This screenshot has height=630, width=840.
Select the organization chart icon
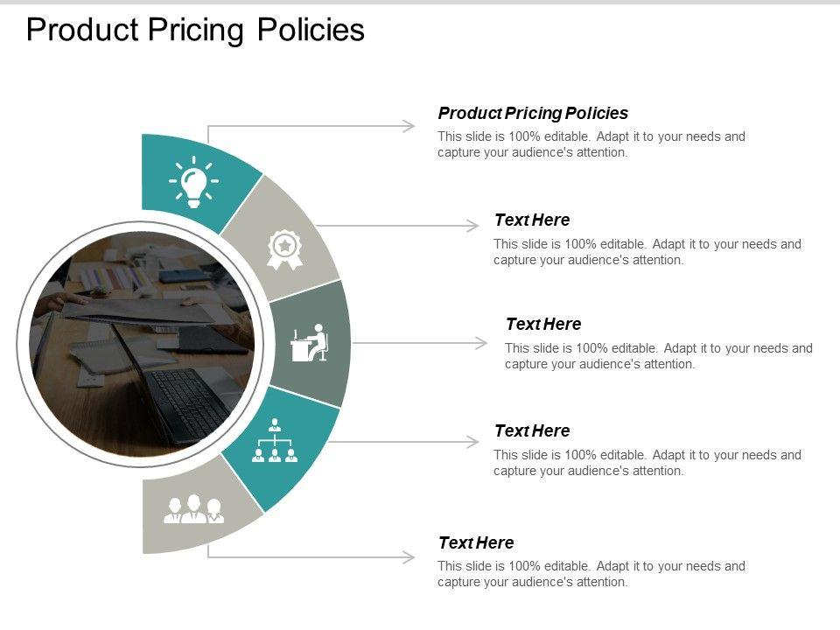(275, 442)
